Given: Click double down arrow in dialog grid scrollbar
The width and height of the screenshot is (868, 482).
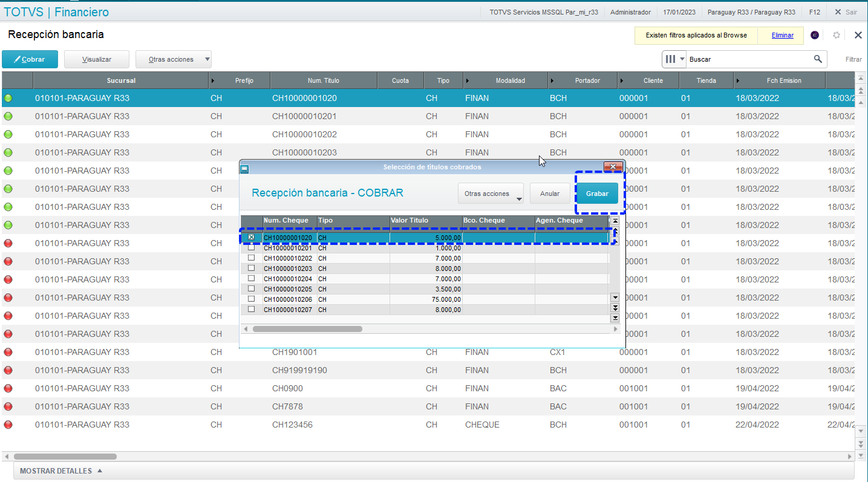Looking at the screenshot, I should (x=615, y=308).
